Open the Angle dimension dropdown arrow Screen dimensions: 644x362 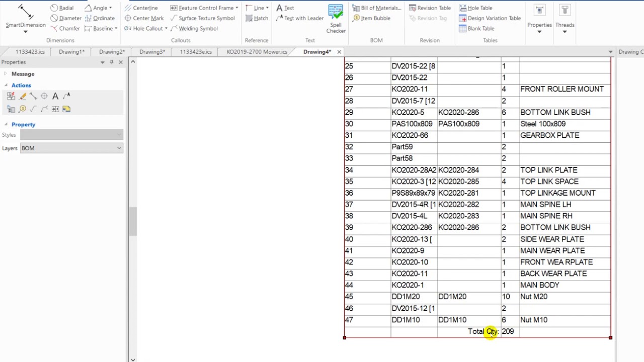pos(110,8)
